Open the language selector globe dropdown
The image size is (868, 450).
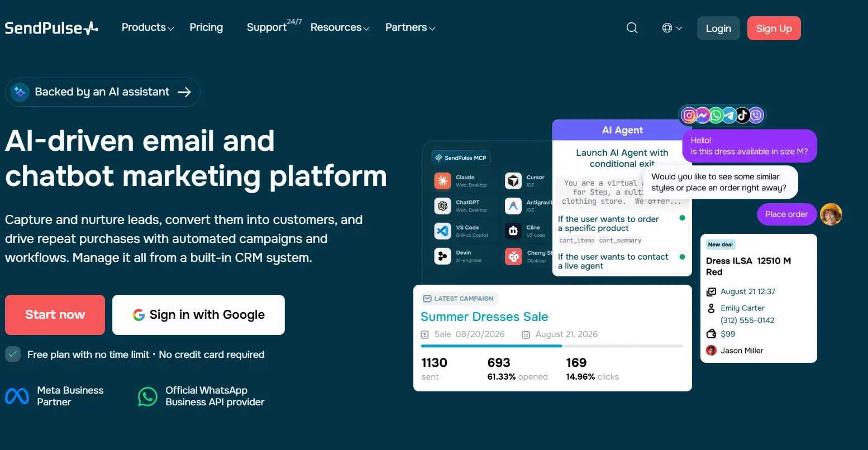[x=672, y=28]
